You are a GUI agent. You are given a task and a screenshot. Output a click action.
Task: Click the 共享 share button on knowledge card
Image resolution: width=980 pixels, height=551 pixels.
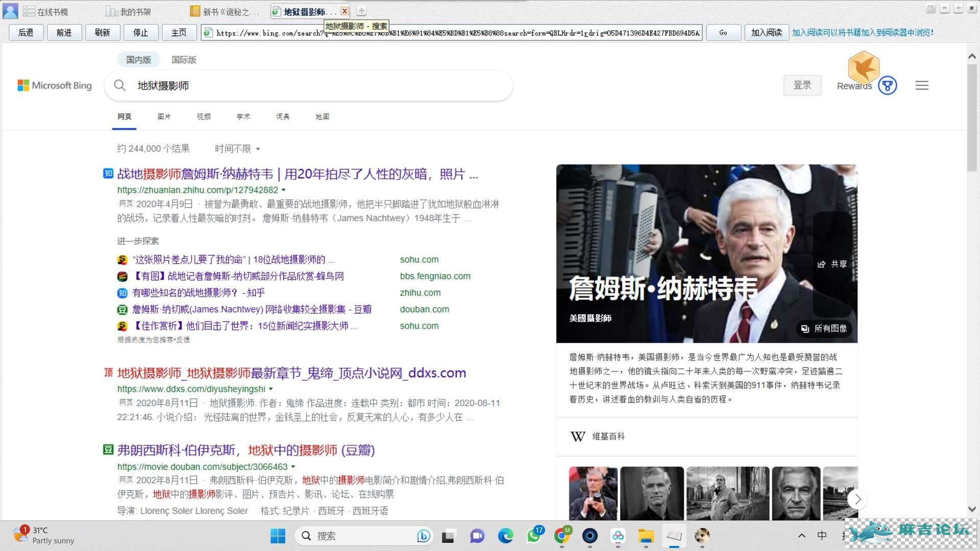(832, 264)
